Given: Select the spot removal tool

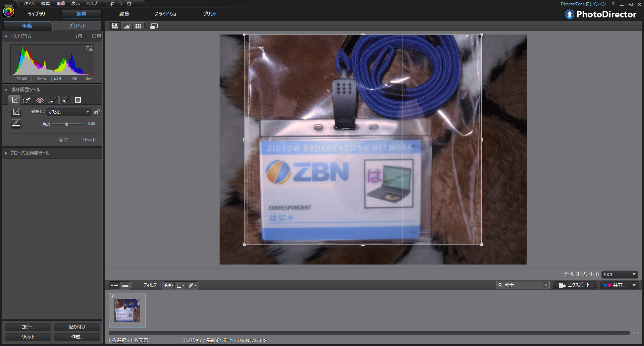Looking at the screenshot, I should pos(27,100).
